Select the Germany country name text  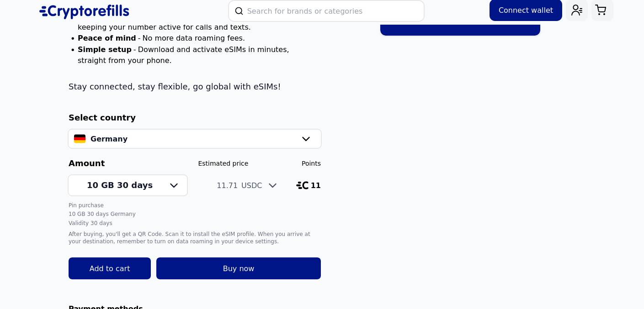(x=109, y=139)
